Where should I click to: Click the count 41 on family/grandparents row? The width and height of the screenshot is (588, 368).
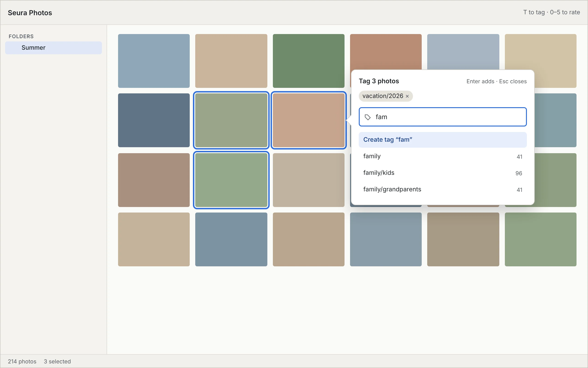coord(520,190)
